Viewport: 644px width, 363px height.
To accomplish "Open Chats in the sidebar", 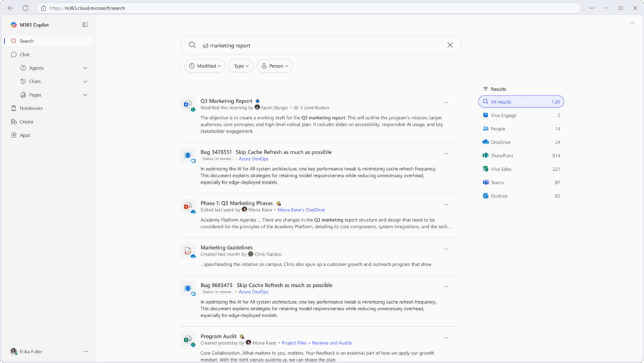I will [35, 81].
